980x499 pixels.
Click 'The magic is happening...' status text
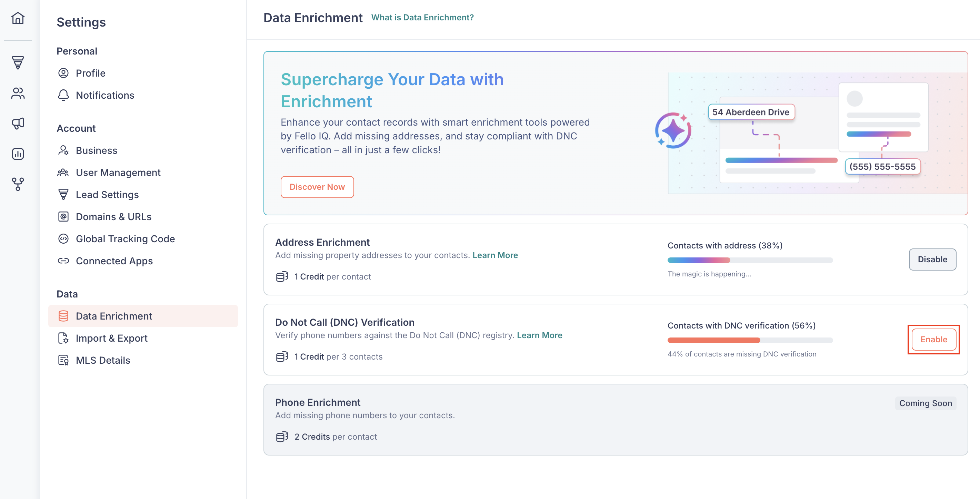tap(709, 274)
